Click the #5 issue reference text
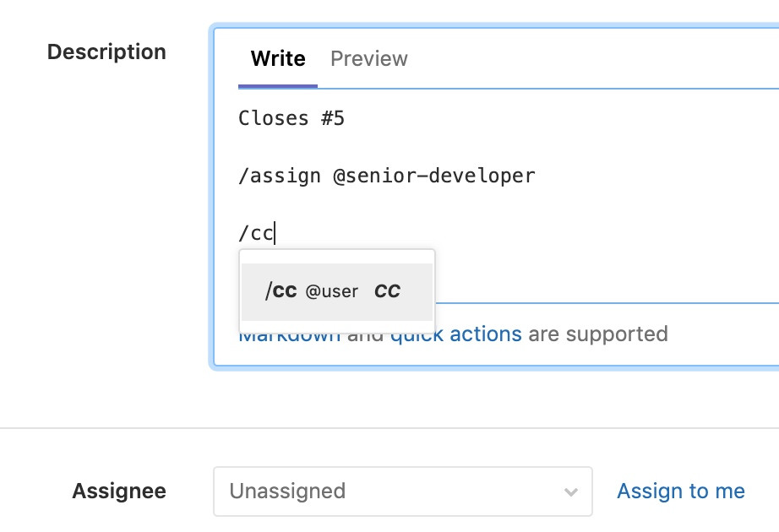Screen dimensions: 779x532 tap(333, 119)
